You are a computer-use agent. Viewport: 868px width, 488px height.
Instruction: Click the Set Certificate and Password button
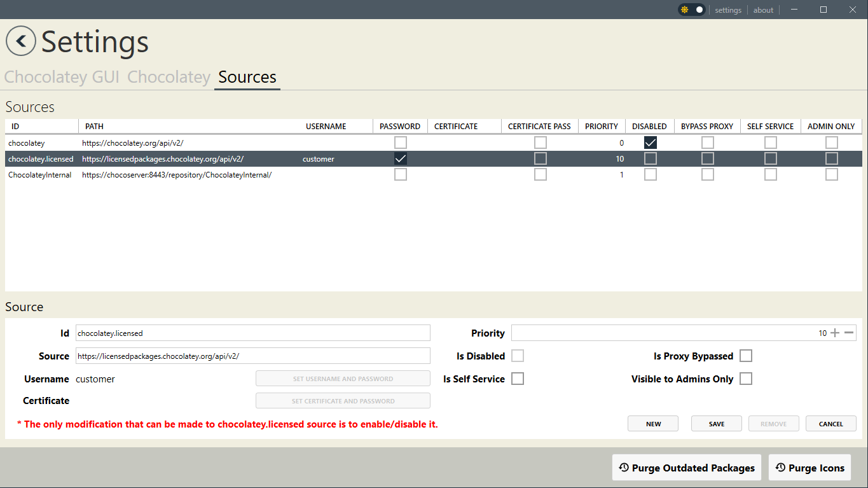click(x=343, y=401)
